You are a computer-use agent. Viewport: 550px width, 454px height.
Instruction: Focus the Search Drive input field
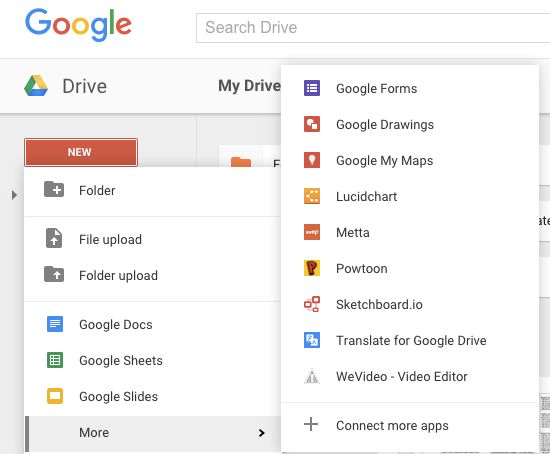point(373,28)
